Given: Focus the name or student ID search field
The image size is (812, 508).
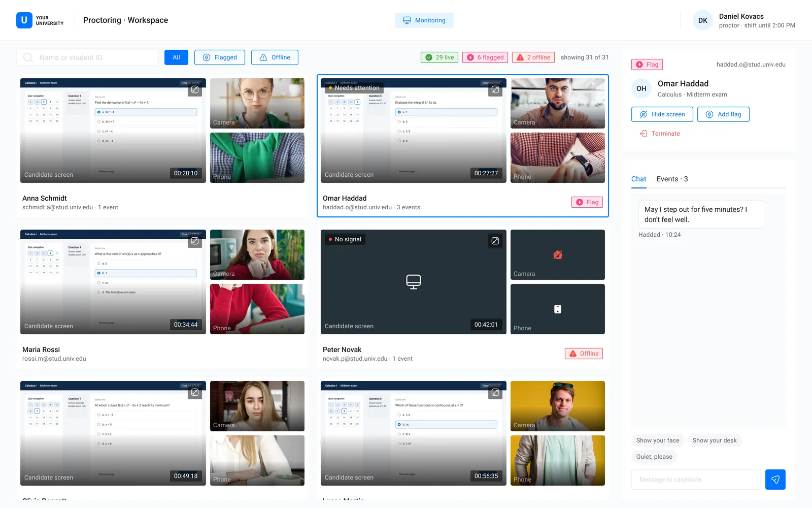Looking at the screenshot, I should coord(87,57).
